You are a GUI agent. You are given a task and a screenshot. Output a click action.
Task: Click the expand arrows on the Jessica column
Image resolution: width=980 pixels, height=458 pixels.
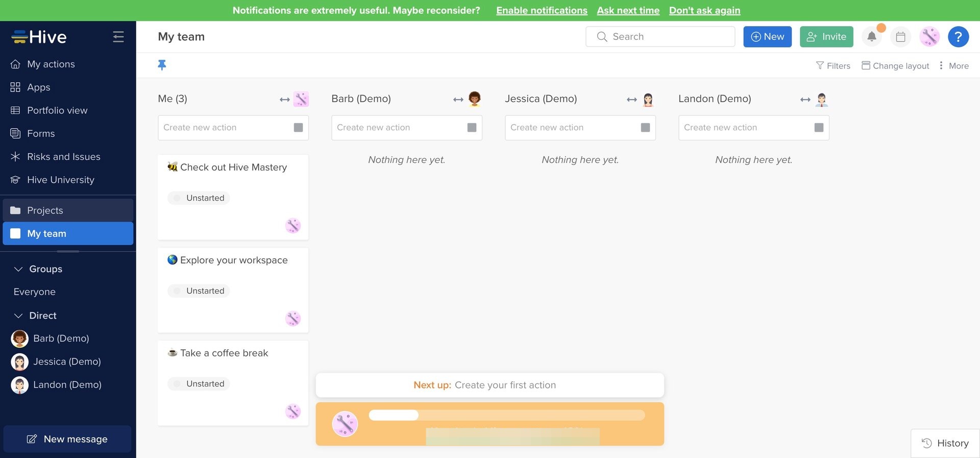631,100
